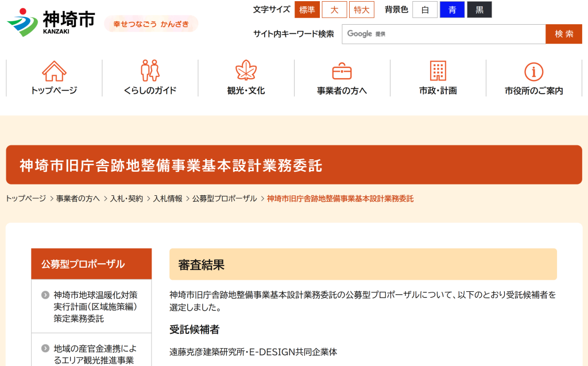The height and width of the screenshot is (366, 588).
Task: Click inside the Google site search field
Action: (x=442, y=34)
